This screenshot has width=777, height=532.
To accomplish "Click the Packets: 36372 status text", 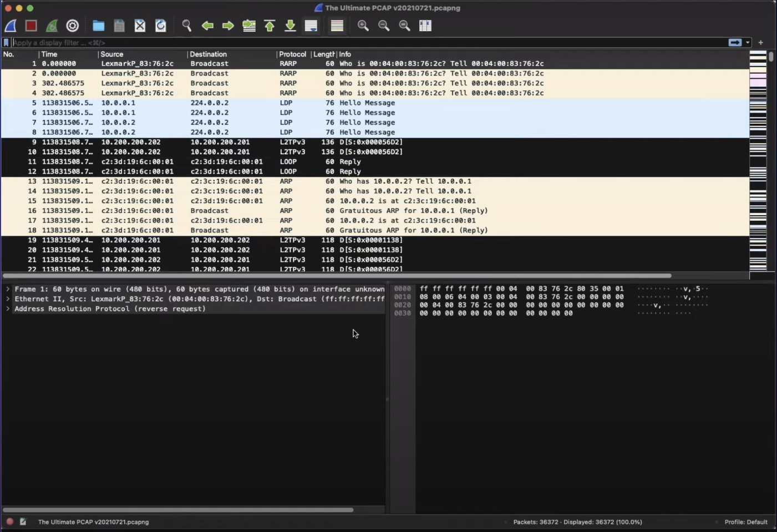I will pyautogui.click(x=577, y=522).
